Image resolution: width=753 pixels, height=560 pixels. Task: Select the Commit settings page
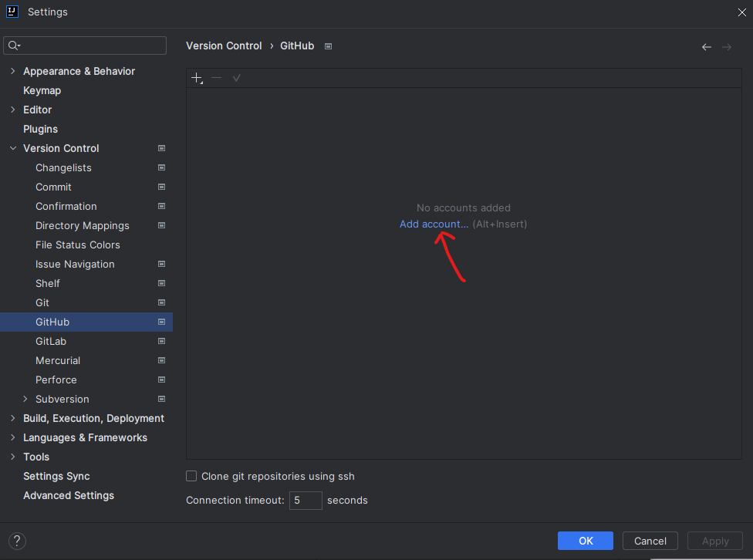click(53, 187)
